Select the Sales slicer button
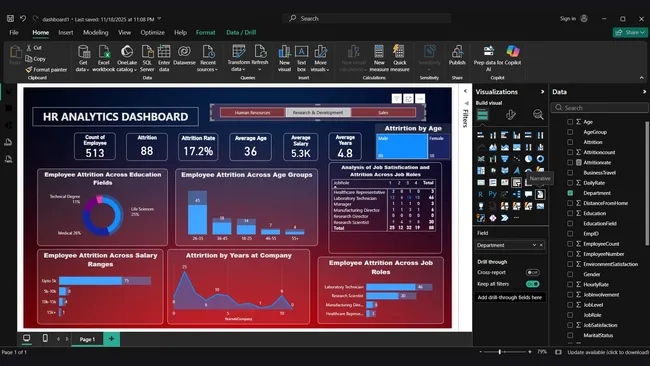This screenshot has height=366, width=650. click(x=383, y=112)
